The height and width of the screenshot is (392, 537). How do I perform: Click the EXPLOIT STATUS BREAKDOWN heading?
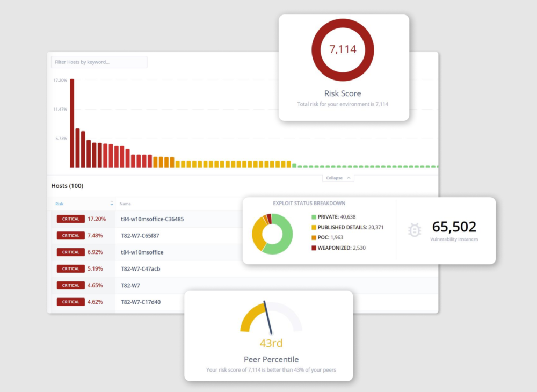pyautogui.click(x=309, y=204)
